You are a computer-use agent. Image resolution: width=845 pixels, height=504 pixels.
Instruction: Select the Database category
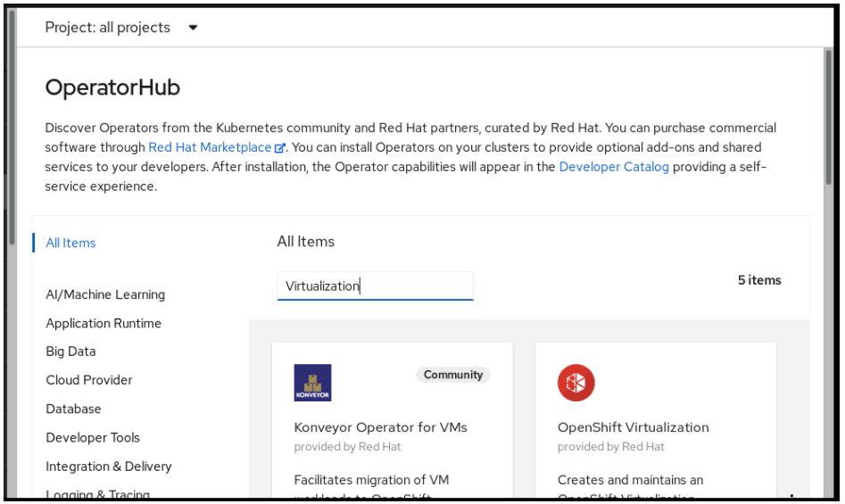(x=73, y=409)
